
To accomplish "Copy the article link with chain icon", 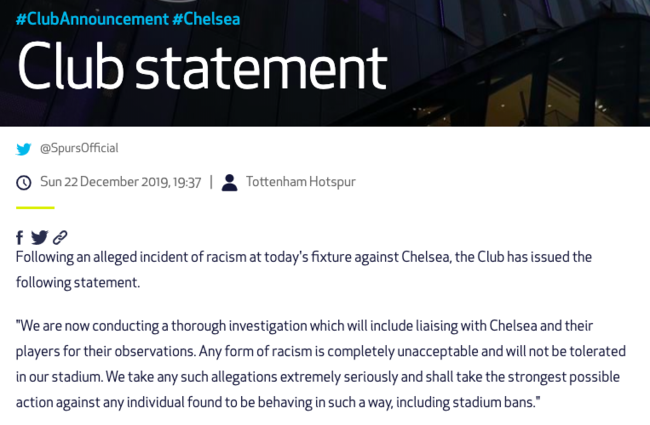I will [60, 237].
